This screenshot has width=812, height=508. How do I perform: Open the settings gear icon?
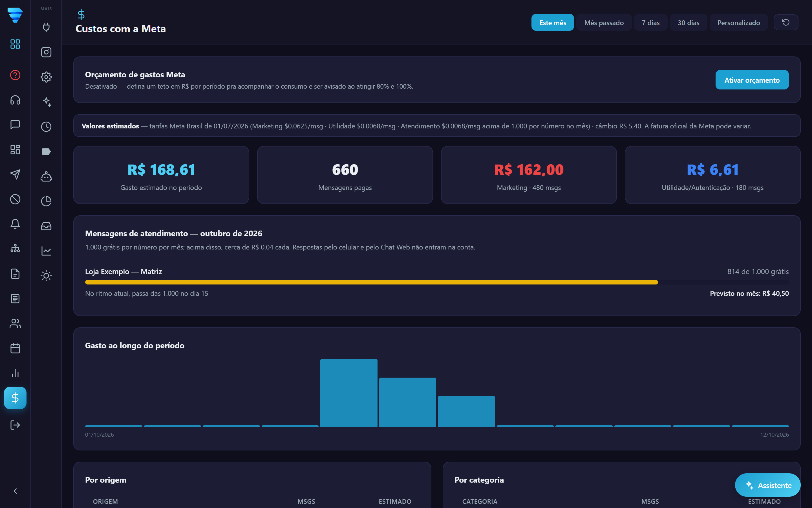tap(46, 77)
